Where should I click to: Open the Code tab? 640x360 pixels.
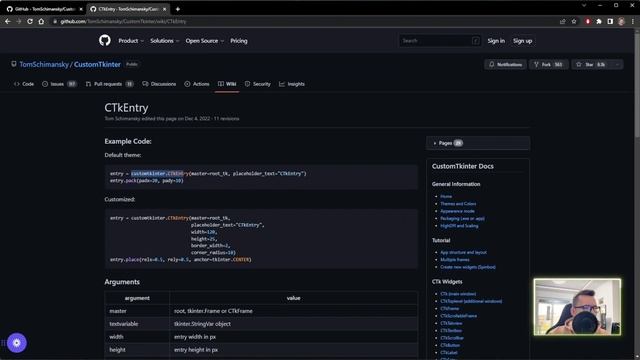tap(24, 84)
